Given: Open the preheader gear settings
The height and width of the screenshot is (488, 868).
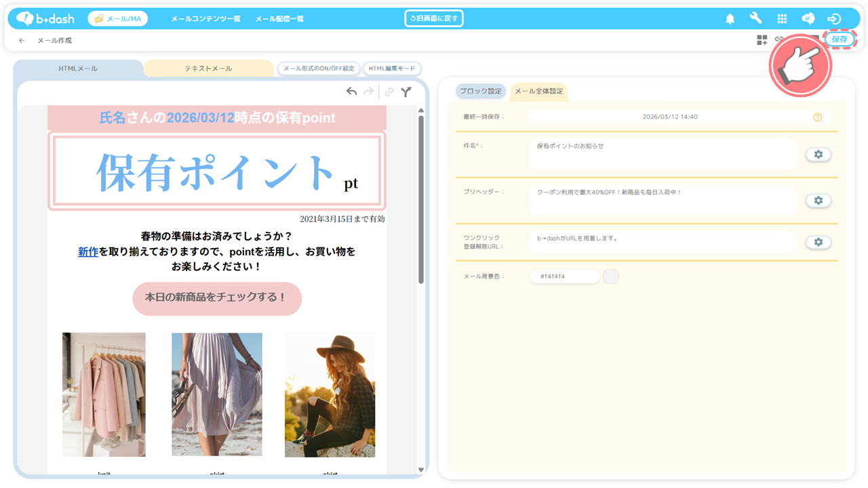Looking at the screenshot, I should pyautogui.click(x=818, y=201).
